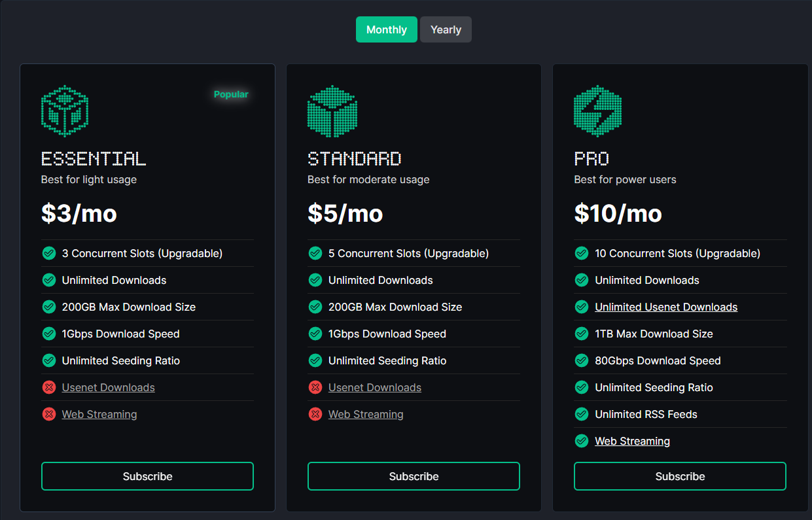Click the green check beside Pro's 80Gbps Download Speed
The width and height of the screenshot is (812, 520).
click(582, 360)
